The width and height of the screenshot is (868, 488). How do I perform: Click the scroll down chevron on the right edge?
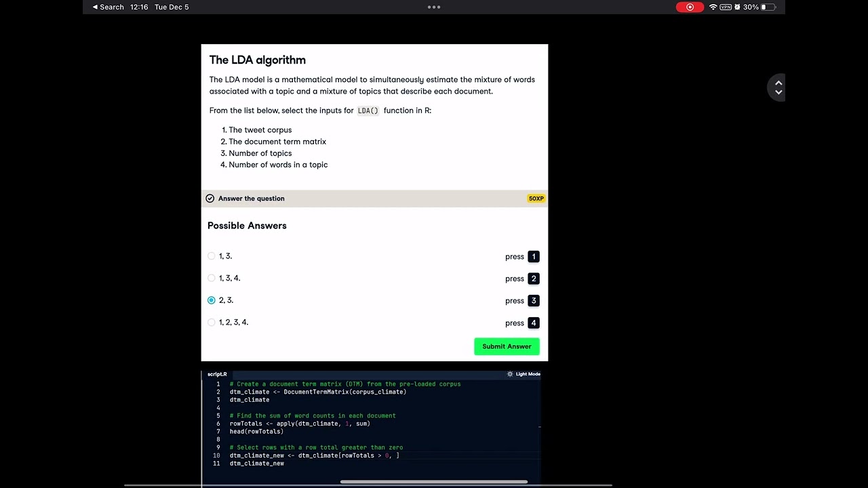coord(778,92)
